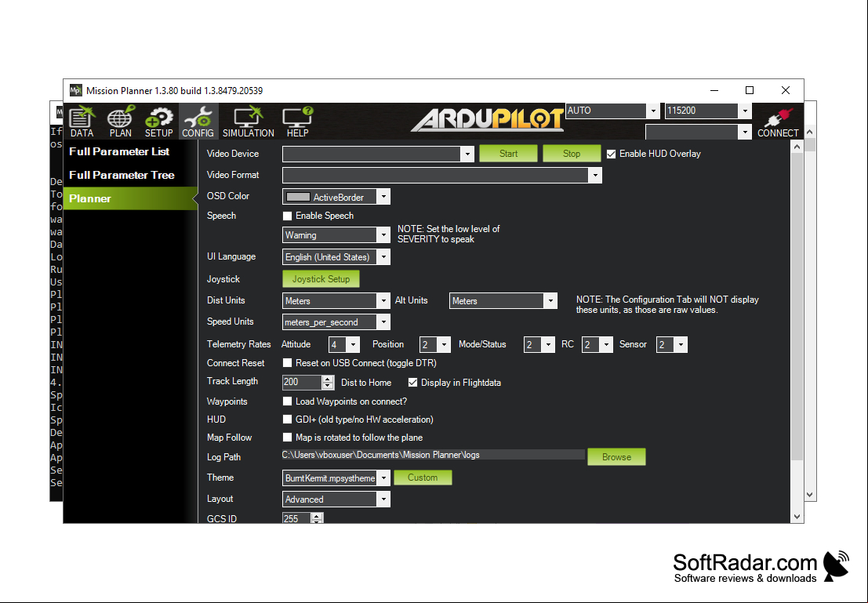Screen dimensions: 868x603
Task: Increase the Track Length with up arrow
Action: click(x=328, y=379)
